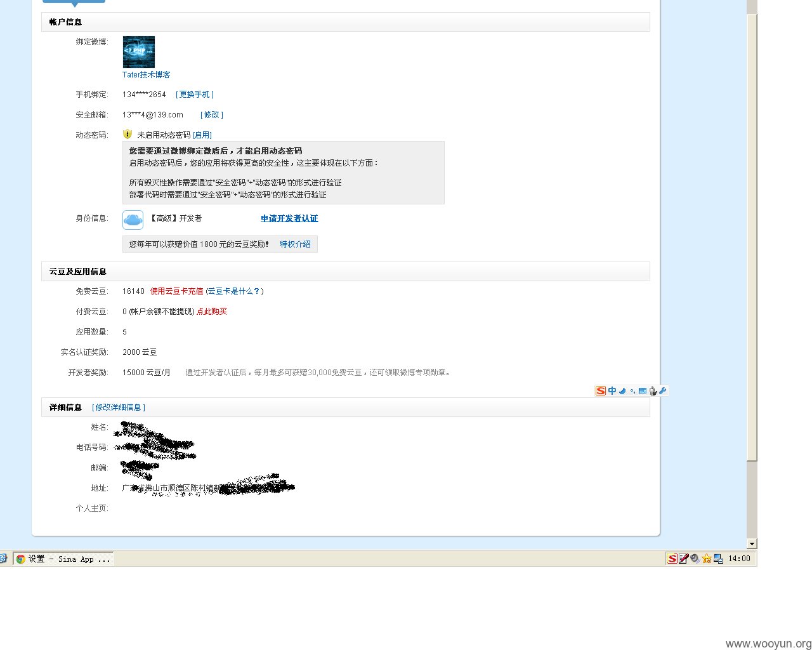Click Sogou S icon in system tray
This screenshot has height=650, width=812.
(672, 559)
